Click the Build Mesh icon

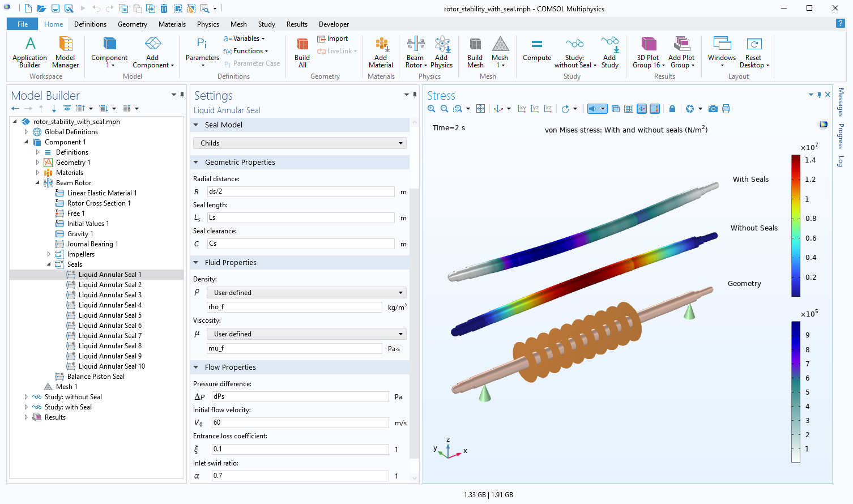475,52
